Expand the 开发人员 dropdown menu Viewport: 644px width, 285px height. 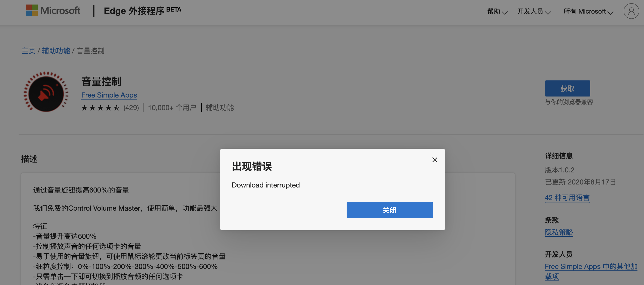[534, 12]
